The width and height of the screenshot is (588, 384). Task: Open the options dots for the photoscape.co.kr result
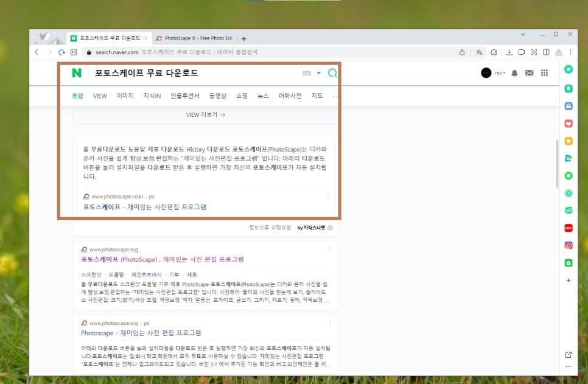327,197
